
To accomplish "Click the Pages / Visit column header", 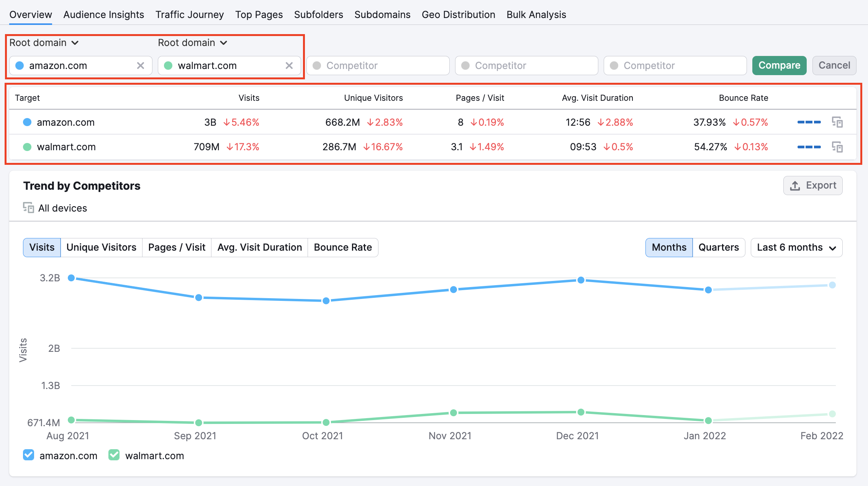I will coord(480,98).
